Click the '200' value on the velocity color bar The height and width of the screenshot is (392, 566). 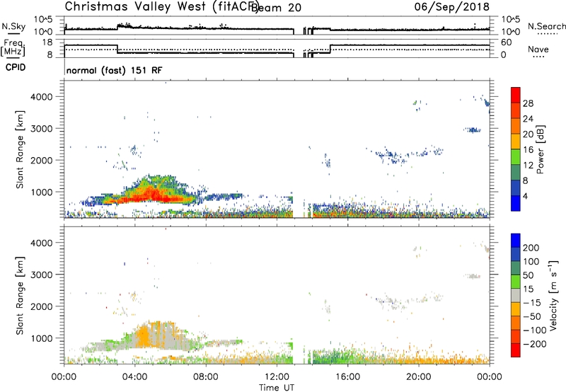tap(531, 248)
